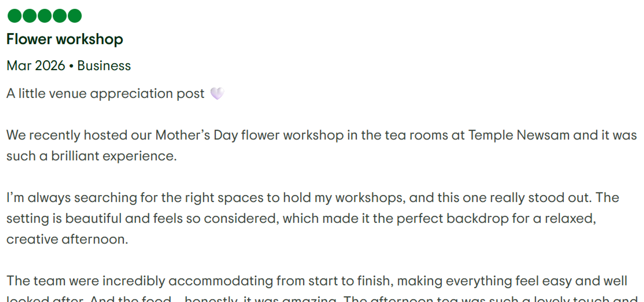Viewport: 644px width, 302px height.
Task: Click the fifth green rating bubble
Action: pyautogui.click(x=75, y=16)
